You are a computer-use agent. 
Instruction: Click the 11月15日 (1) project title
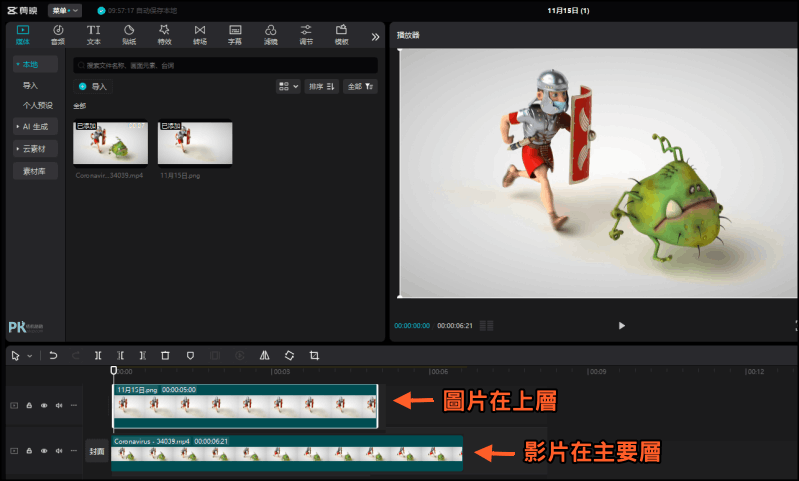tap(568, 10)
